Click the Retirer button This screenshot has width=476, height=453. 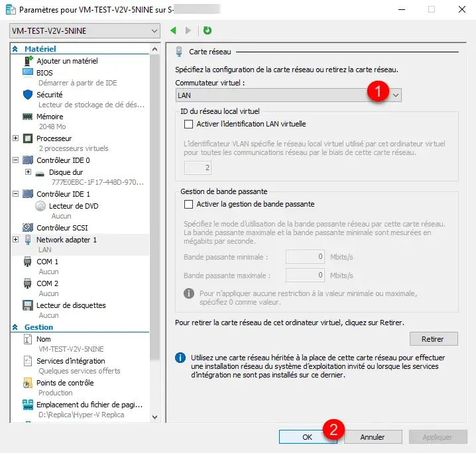432,339
